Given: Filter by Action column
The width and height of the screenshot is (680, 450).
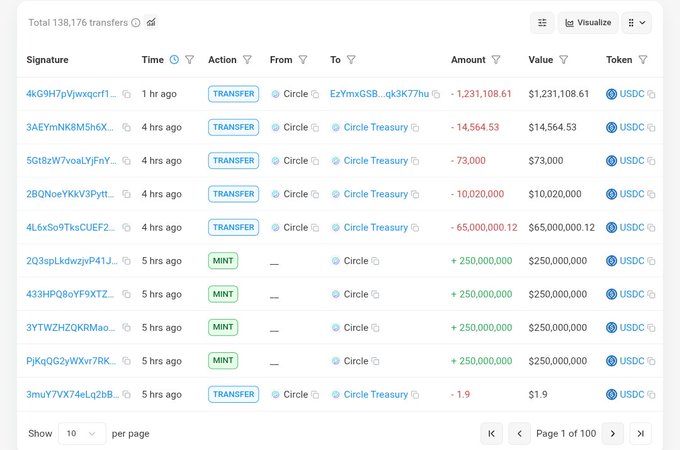Looking at the screenshot, I should (x=247, y=59).
